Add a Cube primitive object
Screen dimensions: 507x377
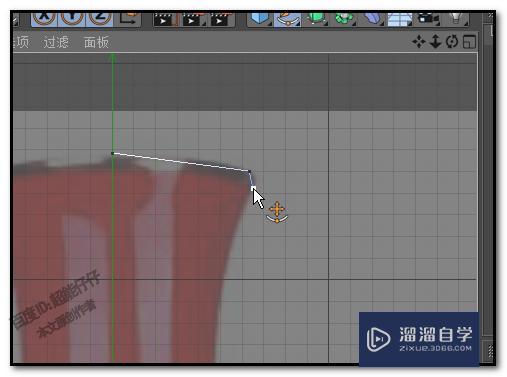tap(260, 19)
